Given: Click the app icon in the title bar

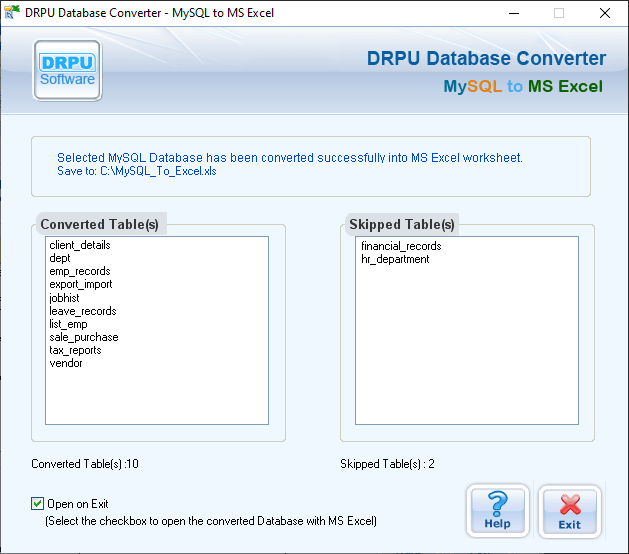Looking at the screenshot, I should pos(11,12).
